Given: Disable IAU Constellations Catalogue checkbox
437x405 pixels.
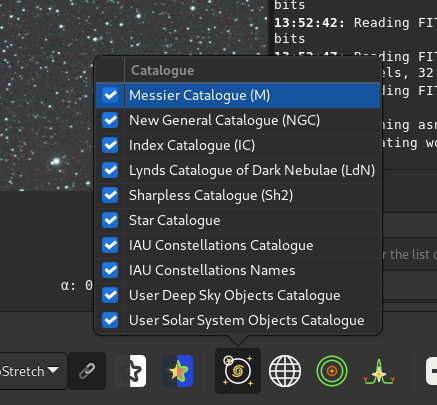Looking at the screenshot, I should tap(110, 245).
